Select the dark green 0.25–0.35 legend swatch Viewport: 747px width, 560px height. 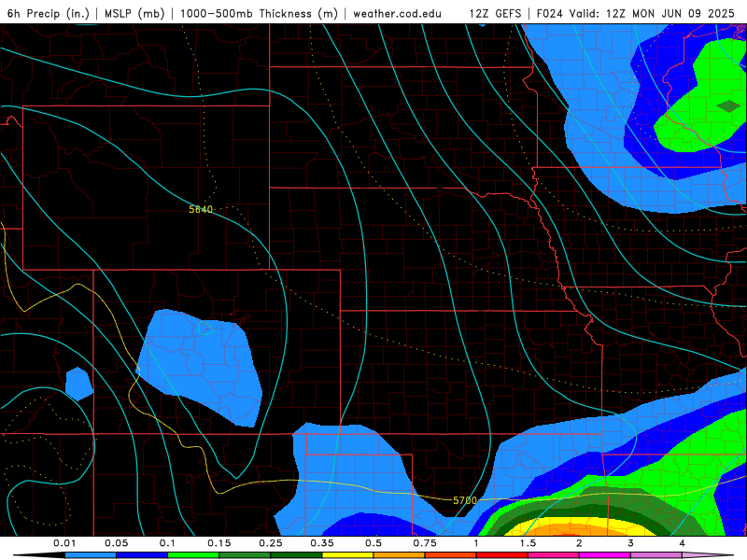(296, 555)
